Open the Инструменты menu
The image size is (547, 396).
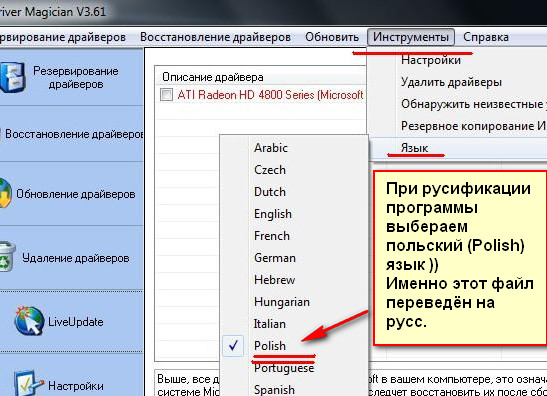coord(411,37)
